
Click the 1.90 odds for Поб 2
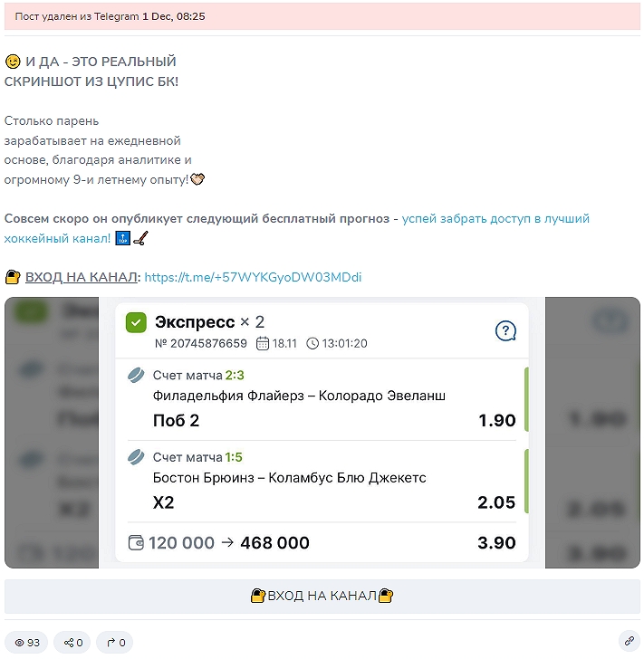[x=497, y=420]
